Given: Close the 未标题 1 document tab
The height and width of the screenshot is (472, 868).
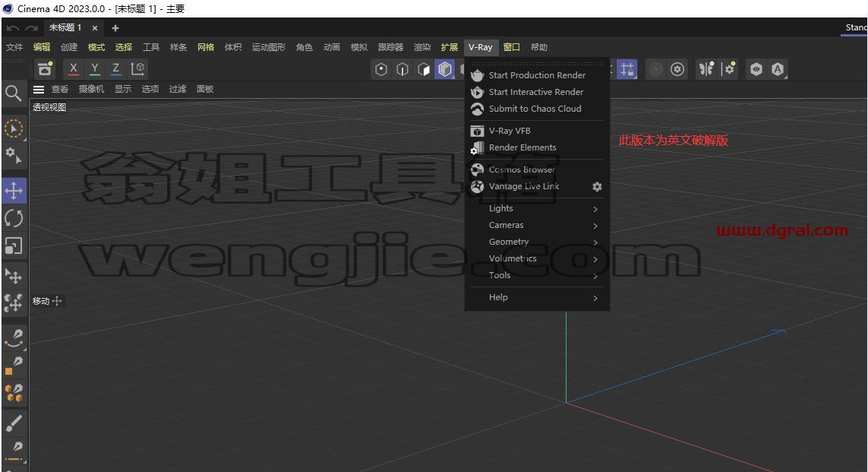Looking at the screenshot, I should pos(95,27).
